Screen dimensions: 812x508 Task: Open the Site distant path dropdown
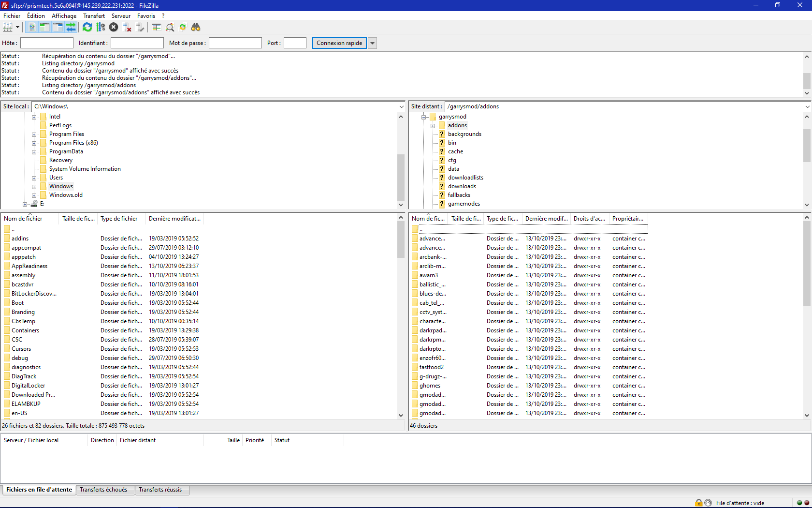807,106
